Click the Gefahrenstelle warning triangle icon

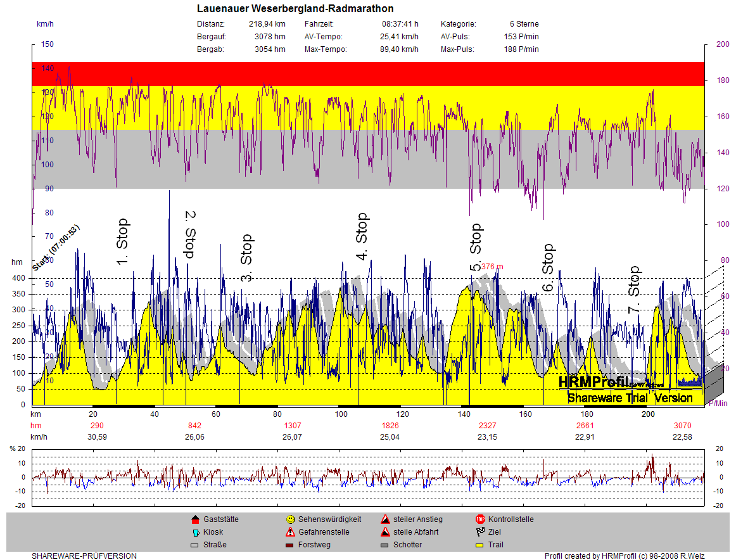(x=290, y=532)
